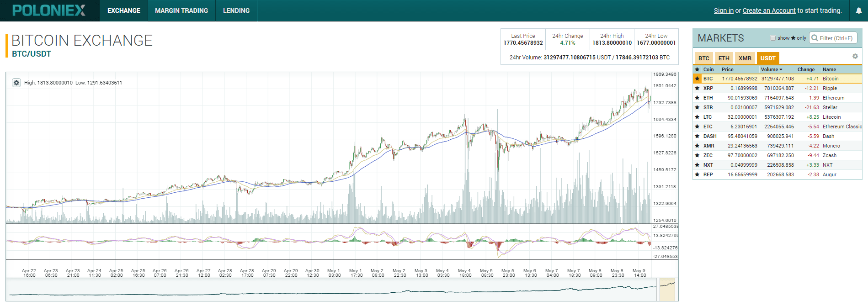Focus the markets Filter search field
Screen dimensions: 868x306
pos(833,38)
